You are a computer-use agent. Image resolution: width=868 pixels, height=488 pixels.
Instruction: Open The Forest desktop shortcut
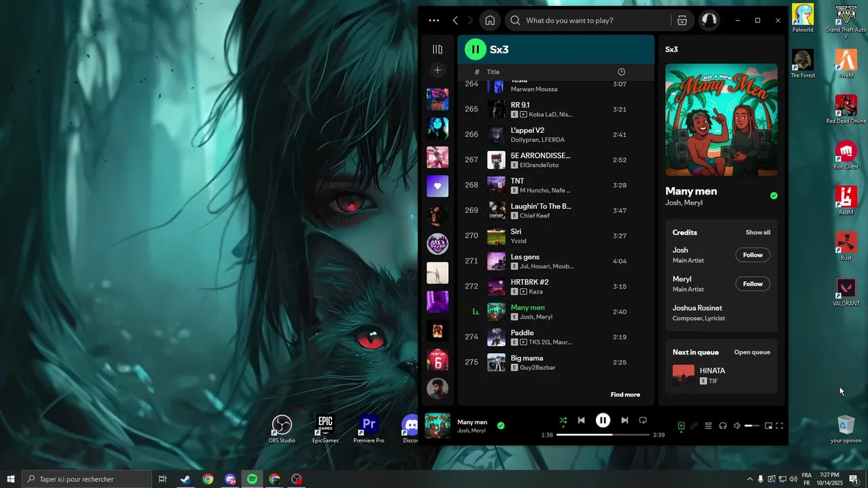[803, 64]
